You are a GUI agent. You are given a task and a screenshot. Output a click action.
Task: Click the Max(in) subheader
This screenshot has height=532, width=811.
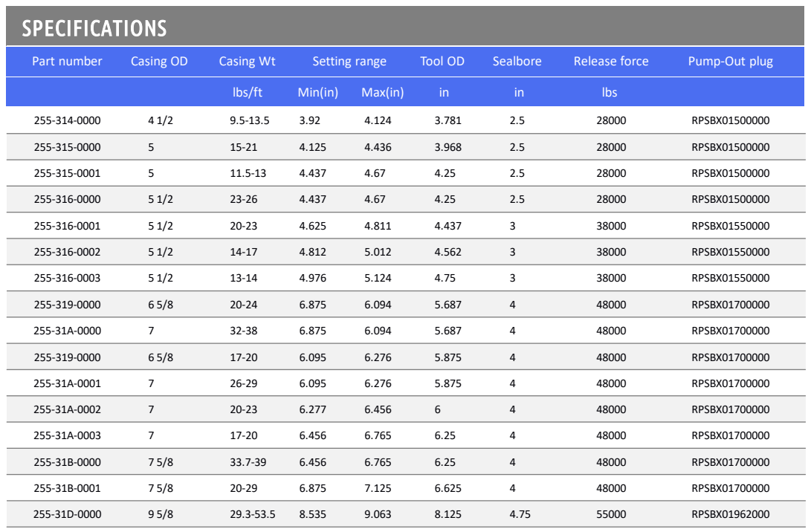tap(382, 93)
